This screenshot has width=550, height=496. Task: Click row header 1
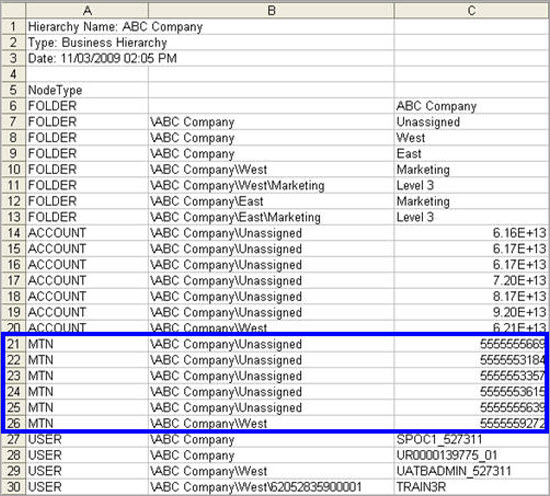coord(13,27)
